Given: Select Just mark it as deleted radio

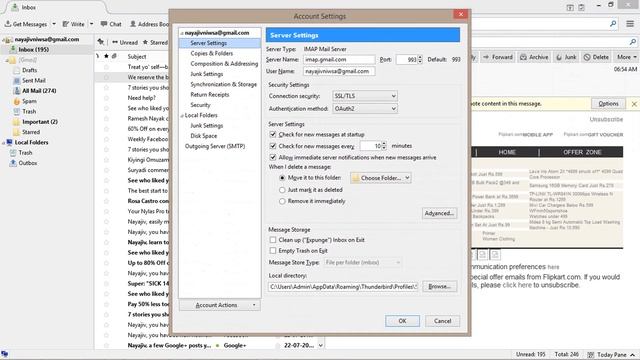Looking at the screenshot, I should (x=282, y=190).
